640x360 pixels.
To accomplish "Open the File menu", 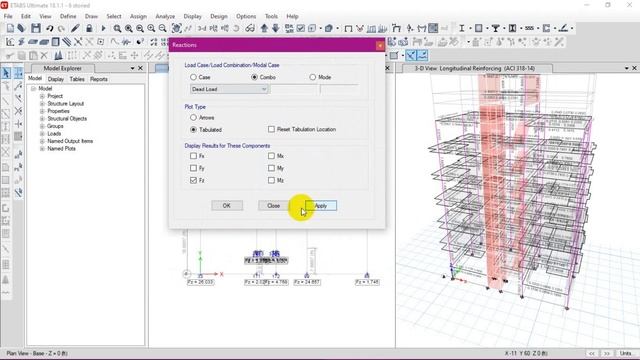I will coord(8,16).
